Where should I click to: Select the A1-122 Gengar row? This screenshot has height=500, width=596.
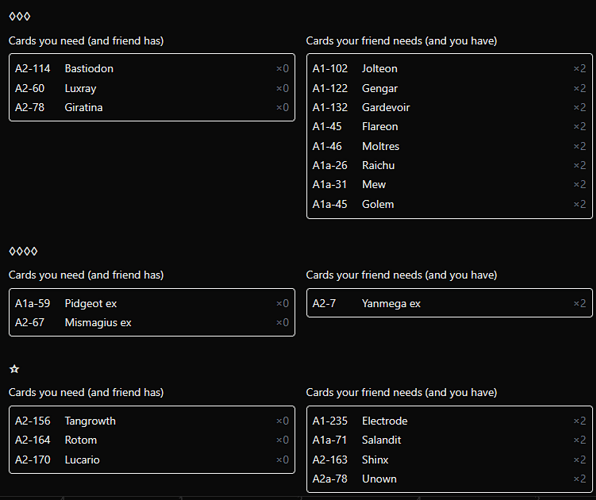click(x=449, y=88)
